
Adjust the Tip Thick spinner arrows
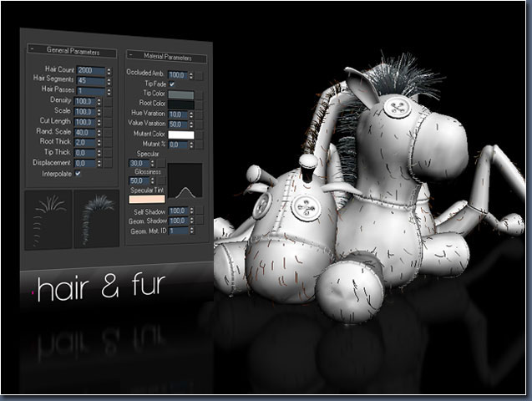(x=99, y=153)
